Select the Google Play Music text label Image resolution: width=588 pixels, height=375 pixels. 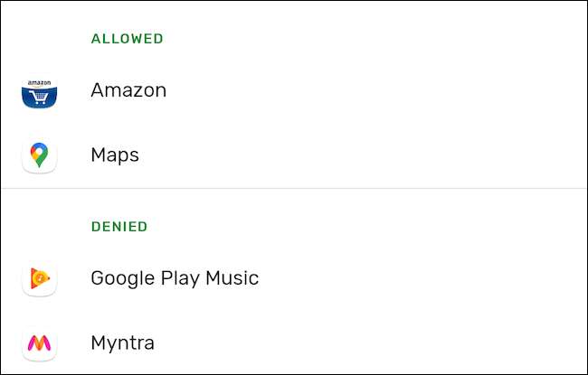click(175, 278)
